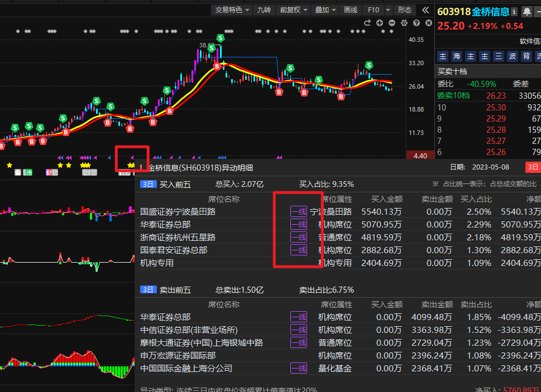Set a price alert with bell icon

tap(526, 12)
